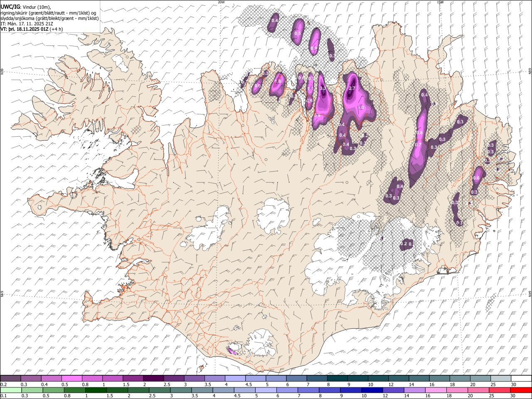Click the upper legend swatch between 0.2 and 0.3
Viewport: 532px width, 399px height.
pos(10,379)
